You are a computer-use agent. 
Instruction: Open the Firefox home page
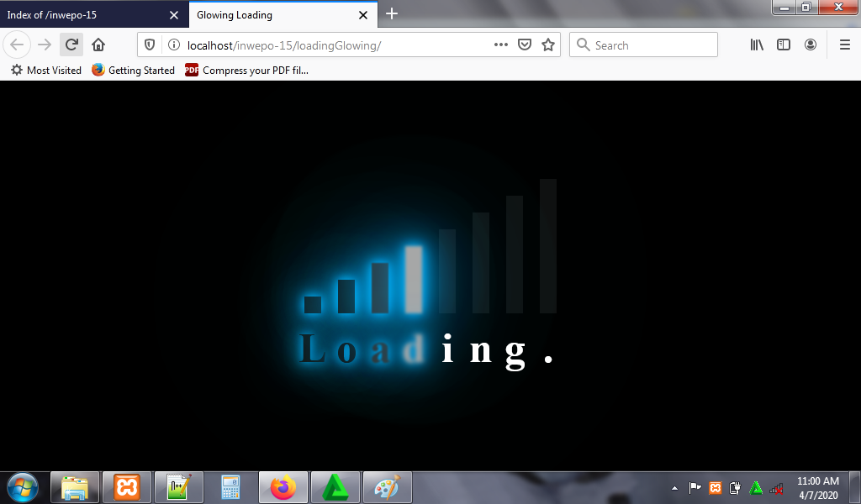point(98,45)
